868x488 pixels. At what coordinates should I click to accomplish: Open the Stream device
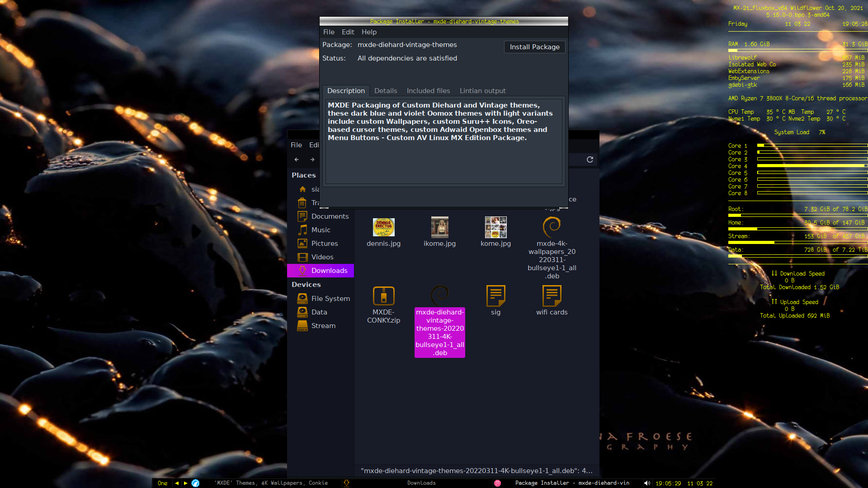(321, 326)
